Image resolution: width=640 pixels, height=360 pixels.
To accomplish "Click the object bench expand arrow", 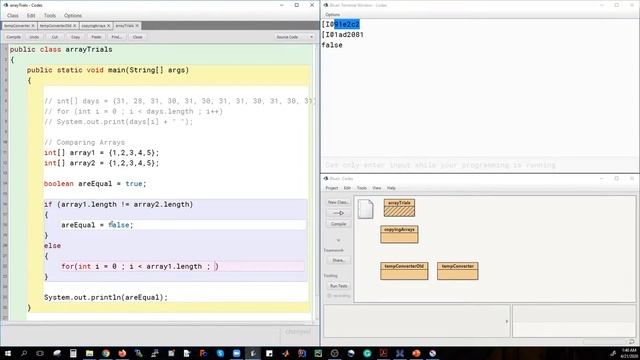I will [x=507, y=321].
